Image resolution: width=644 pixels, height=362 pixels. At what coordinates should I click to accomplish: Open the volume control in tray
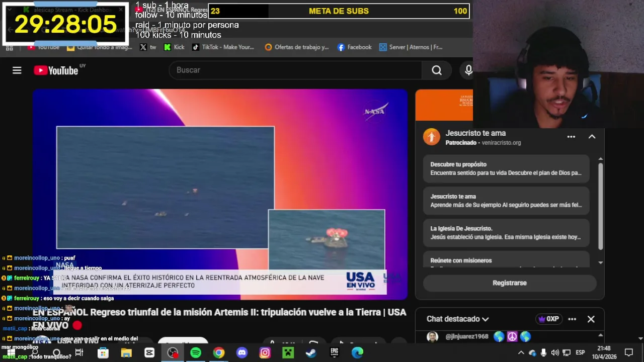(555, 353)
